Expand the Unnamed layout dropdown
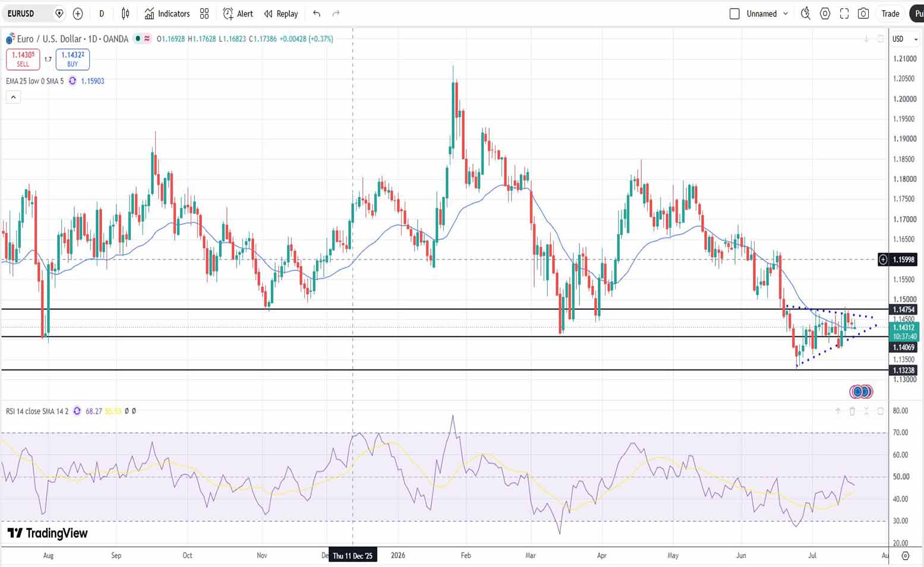The height and width of the screenshot is (567, 924). click(x=786, y=14)
